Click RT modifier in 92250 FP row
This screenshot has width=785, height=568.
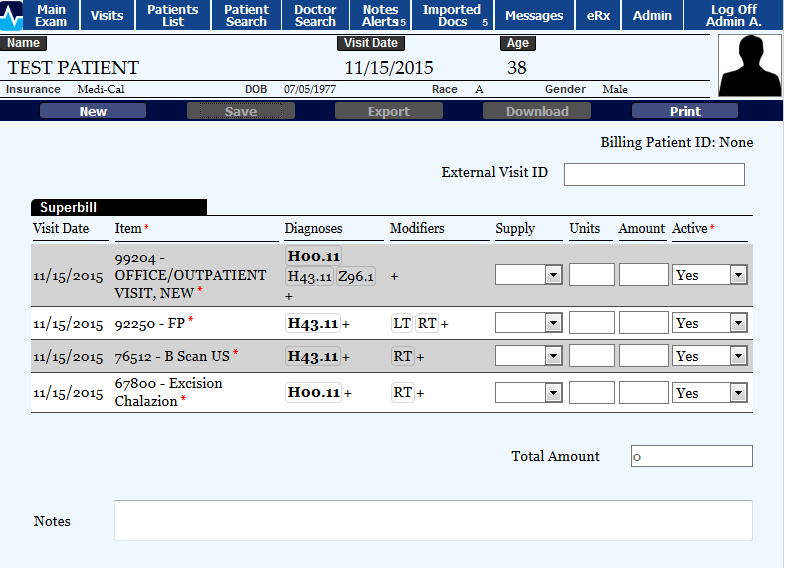click(427, 323)
